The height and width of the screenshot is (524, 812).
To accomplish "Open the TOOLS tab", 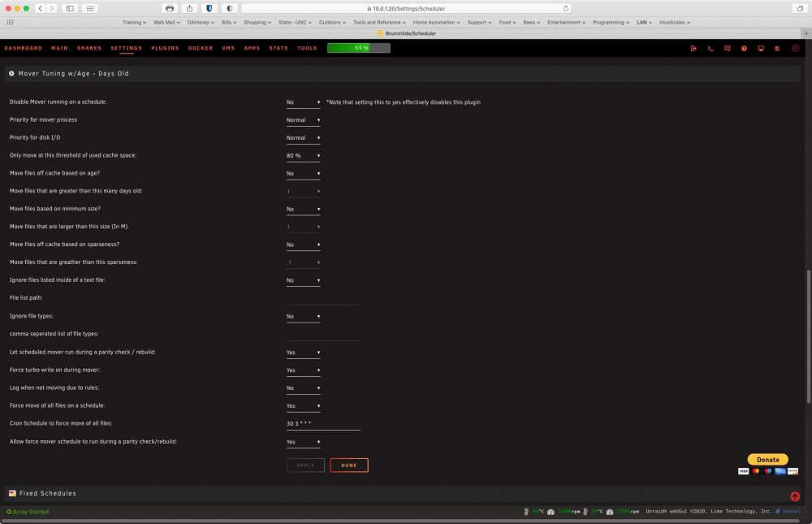I will pyautogui.click(x=307, y=48).
